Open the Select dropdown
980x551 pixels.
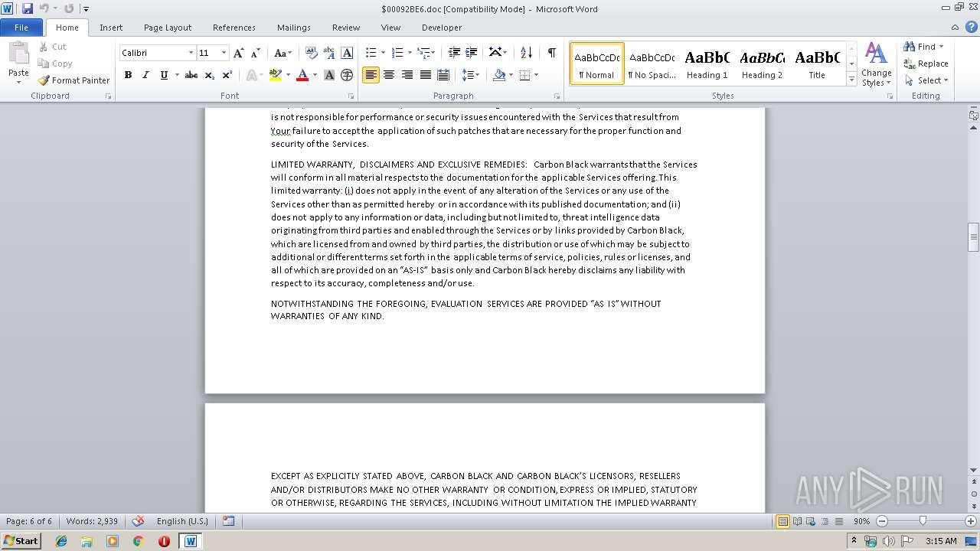point(926,80)
